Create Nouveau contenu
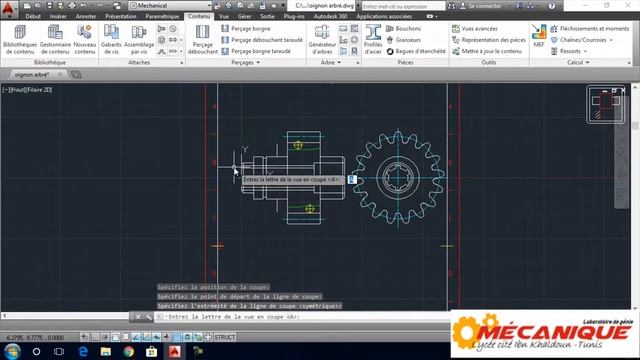The height and width of the screenshot is (360, 640). pos(84,40)
